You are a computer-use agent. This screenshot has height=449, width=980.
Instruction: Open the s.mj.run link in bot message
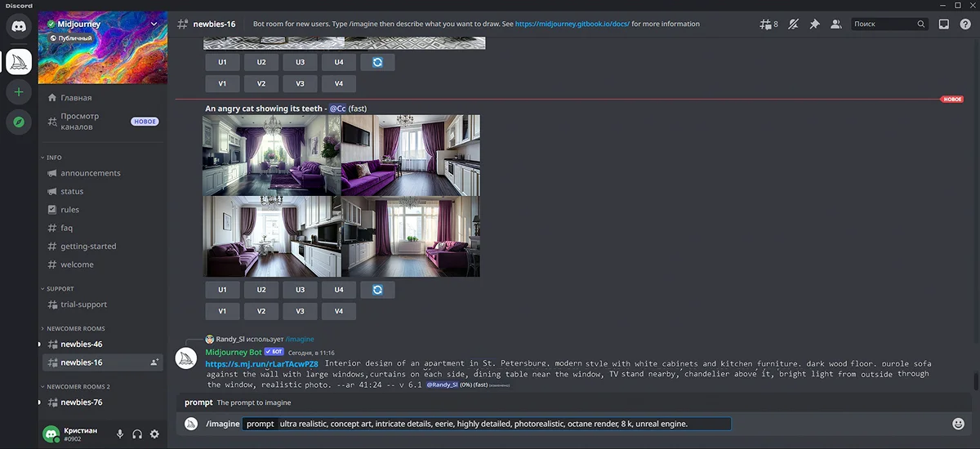coord(261,364)
